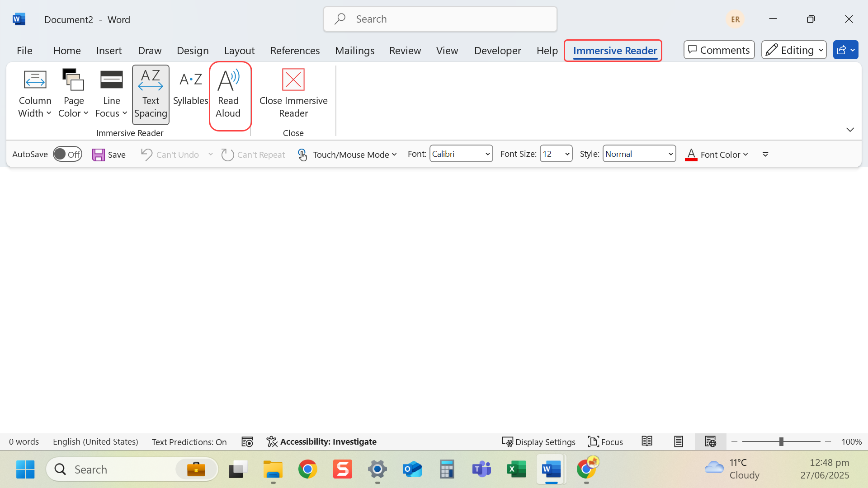
Task: Open the Font combo box
Action: [x=461, y=154]
